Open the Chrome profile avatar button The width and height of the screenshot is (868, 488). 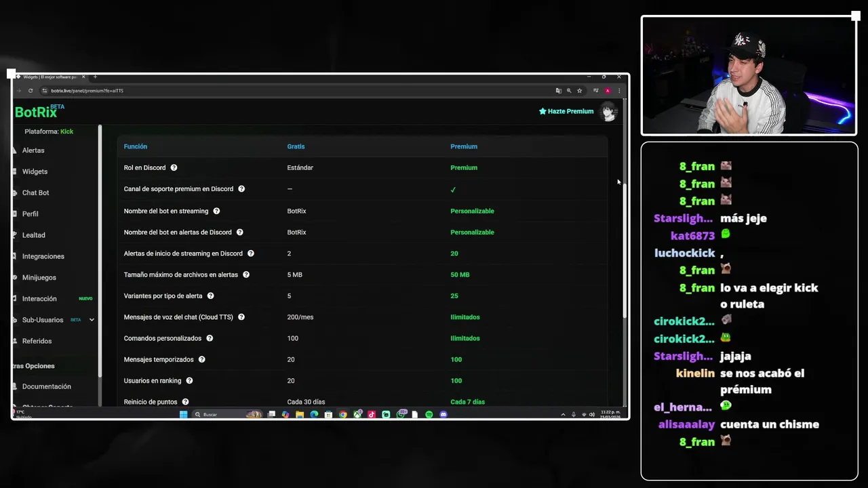pyautogui.click(x=608, y=91)
